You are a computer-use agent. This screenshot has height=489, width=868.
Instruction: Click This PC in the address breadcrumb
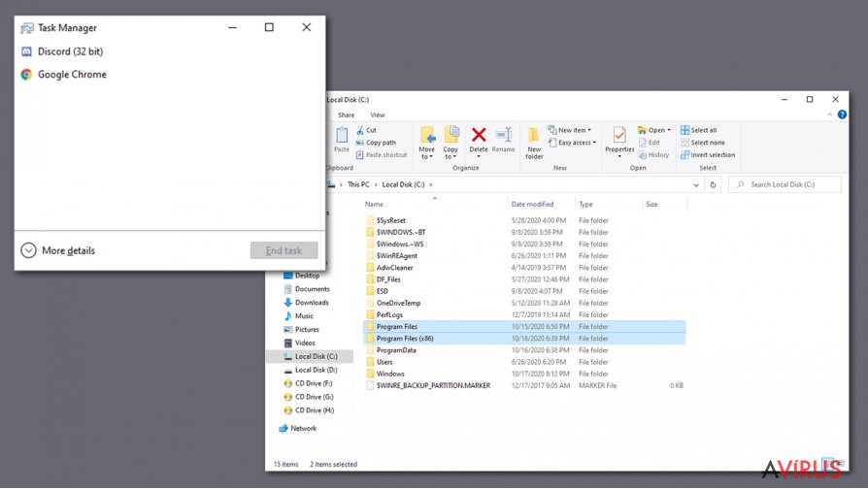tap(358, 184)
